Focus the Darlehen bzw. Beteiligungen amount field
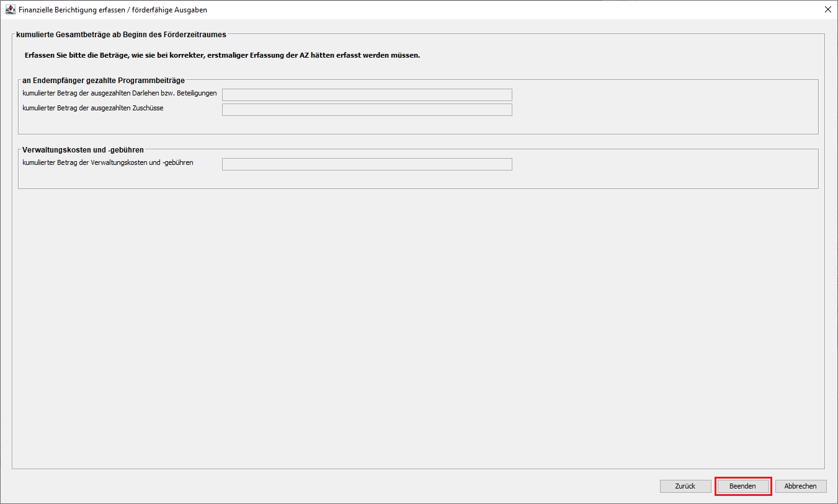 (367, 95)
